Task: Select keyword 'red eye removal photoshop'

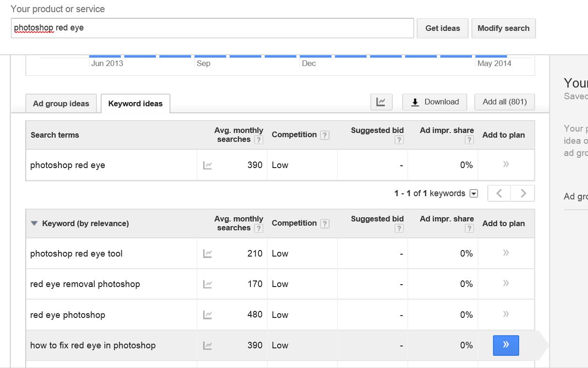Action: point(85,284)
